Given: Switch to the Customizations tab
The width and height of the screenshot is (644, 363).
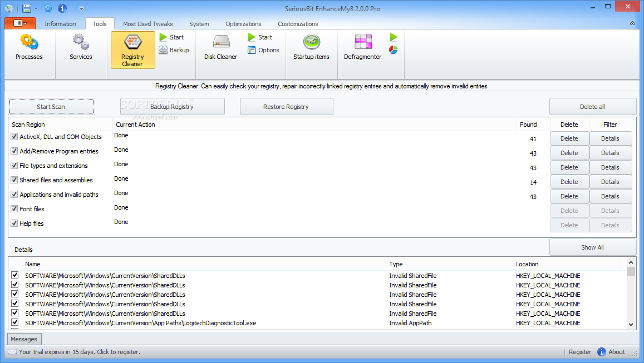Looking at the screenshot, I should click(x=298, y=24).
